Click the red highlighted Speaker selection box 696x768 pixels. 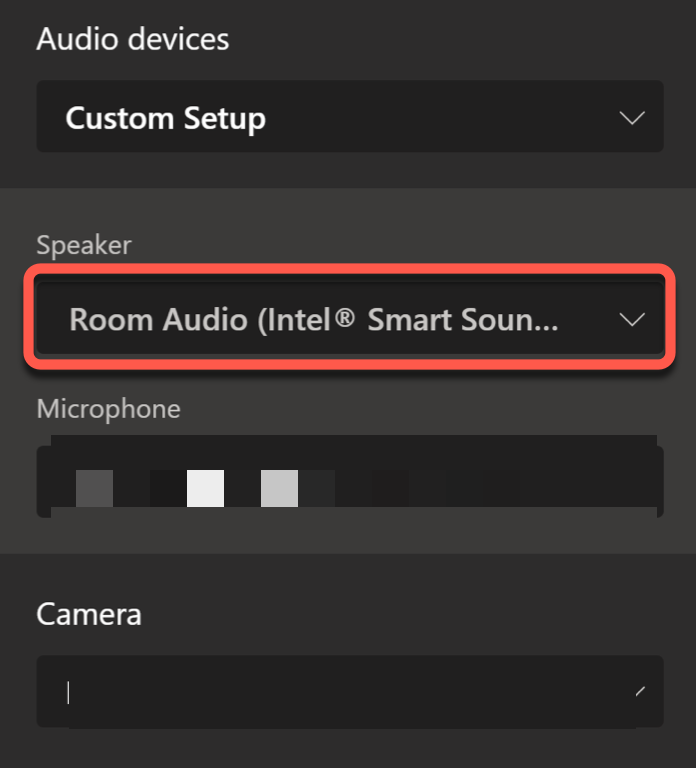pos(350,317)
